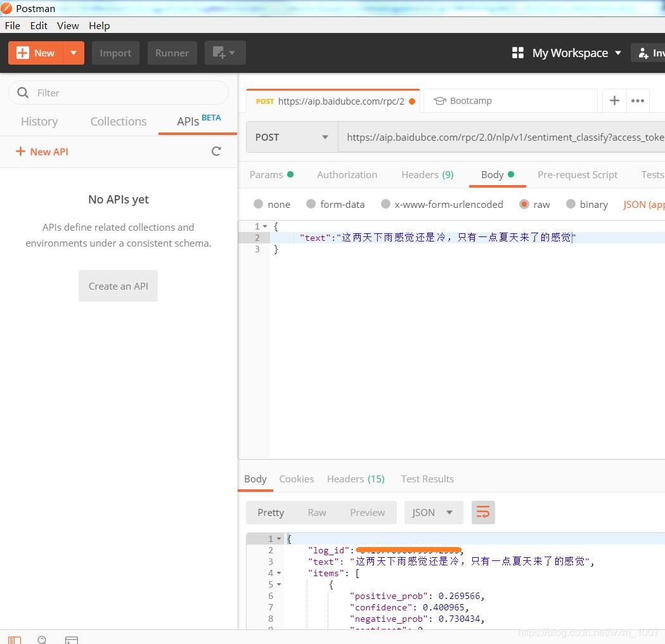The width and height of the screenshot is (665, 644).
Task: Select the APIs BETA tab
Action: tap(198, 121)
